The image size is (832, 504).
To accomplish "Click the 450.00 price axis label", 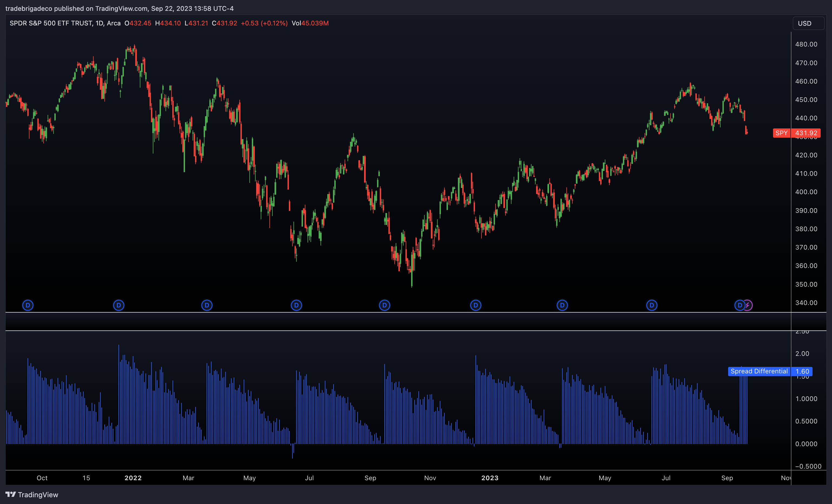I will (806, 100).
